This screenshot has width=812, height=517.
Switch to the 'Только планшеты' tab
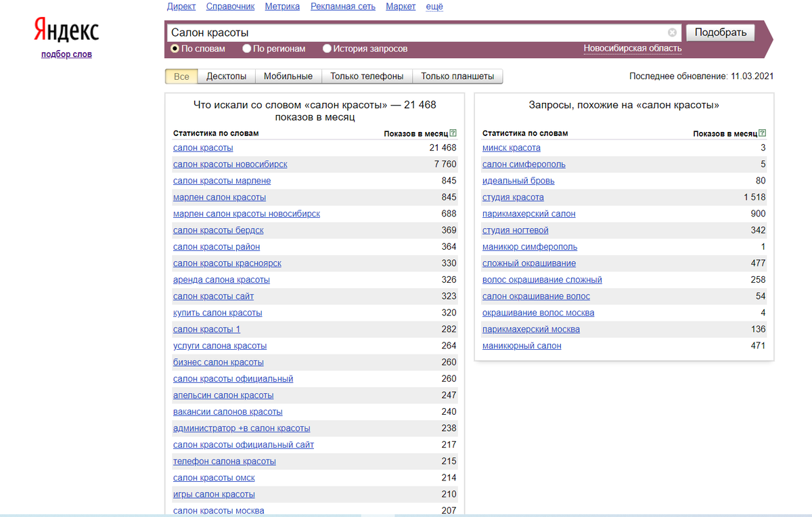457,76
